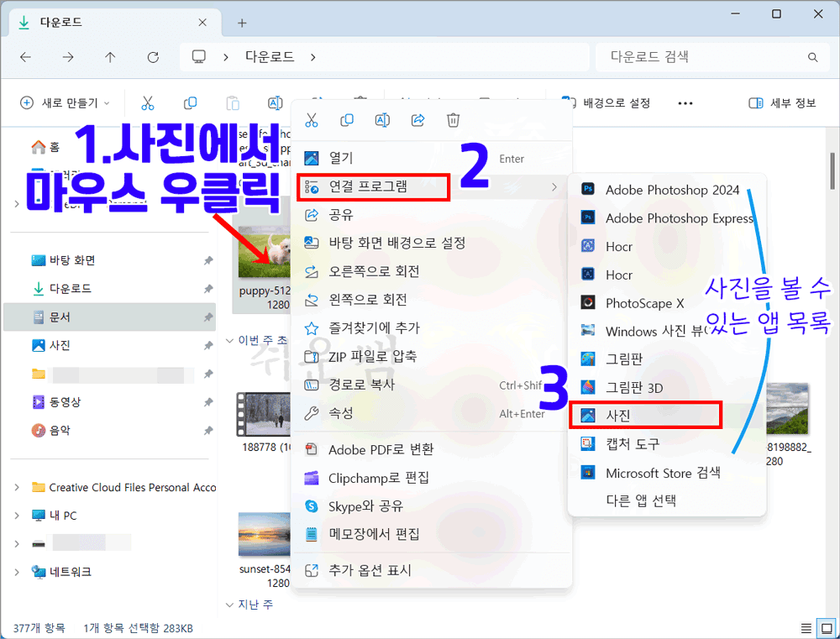
Task: Click the Rename icon in the context menu
Action: (381, 120)
